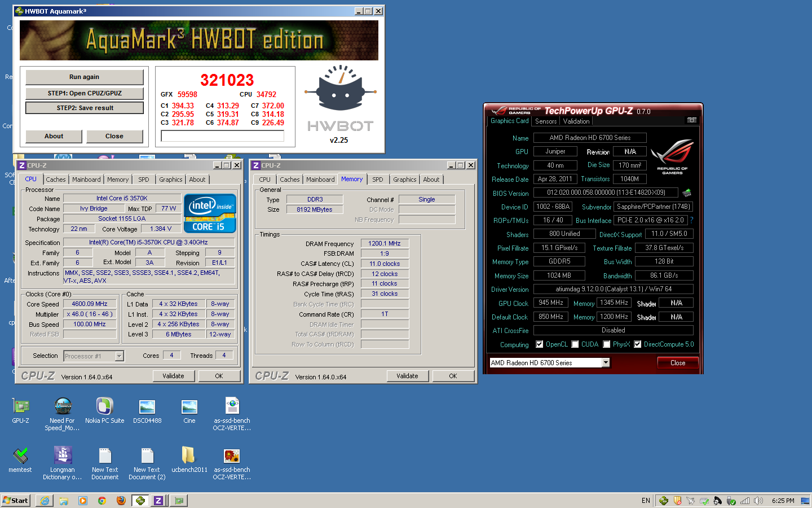812x508 pixels.
Task: Click the Run again button in Aquamark
Action: click(85, 77)
